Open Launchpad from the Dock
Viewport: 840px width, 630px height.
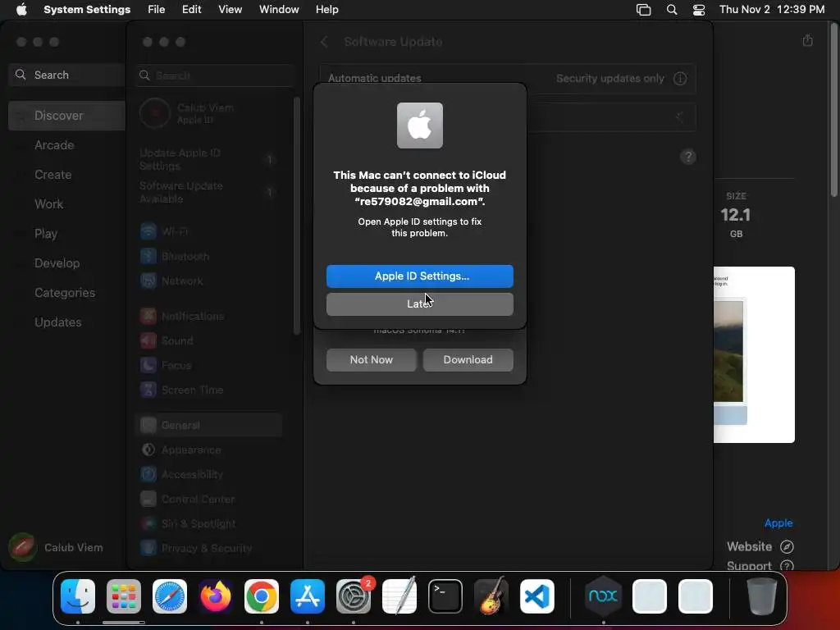click(x=124, y=596)
